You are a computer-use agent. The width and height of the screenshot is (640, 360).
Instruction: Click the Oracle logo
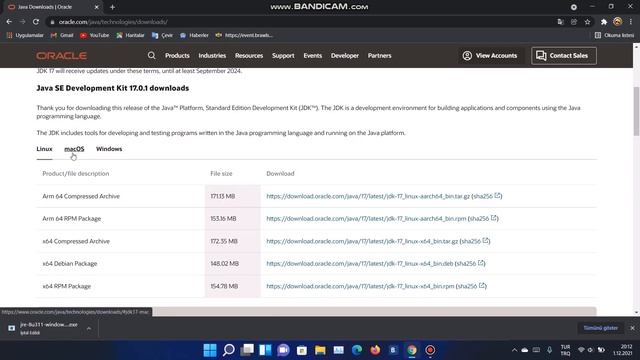(61, 56)
